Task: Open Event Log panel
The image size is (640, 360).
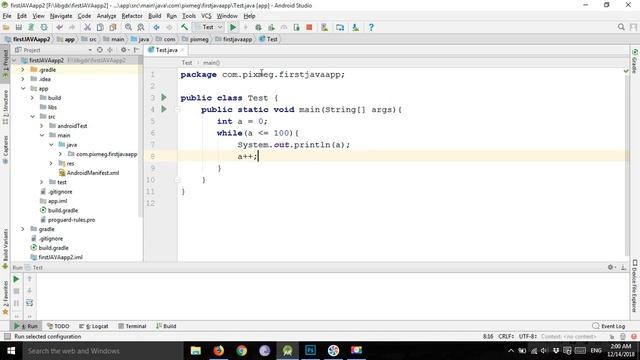Action: (x=609, y=326)
